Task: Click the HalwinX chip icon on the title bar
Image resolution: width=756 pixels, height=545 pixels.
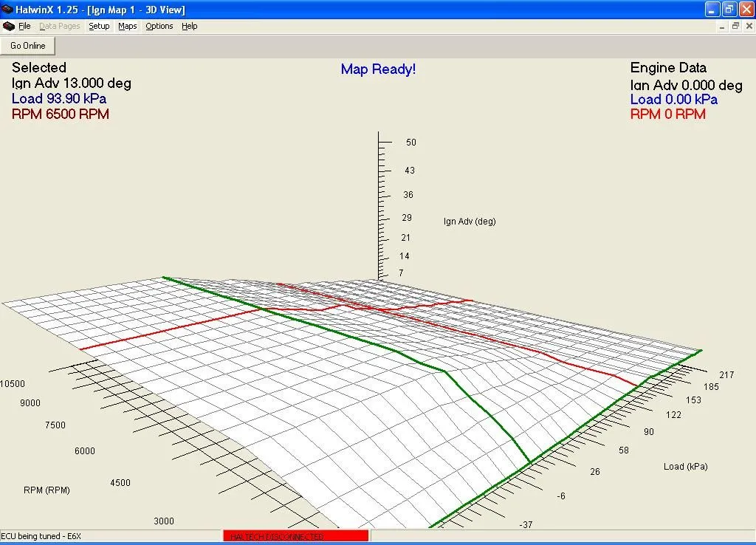Action: point(8,9)
